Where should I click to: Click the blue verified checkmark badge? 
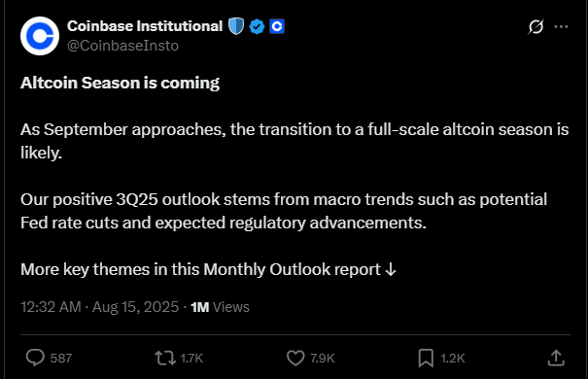click(257, 26)
